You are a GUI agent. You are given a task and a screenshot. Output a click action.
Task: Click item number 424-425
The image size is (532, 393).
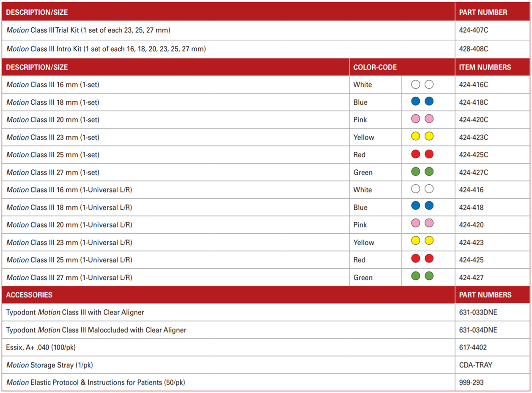[472, 260]
